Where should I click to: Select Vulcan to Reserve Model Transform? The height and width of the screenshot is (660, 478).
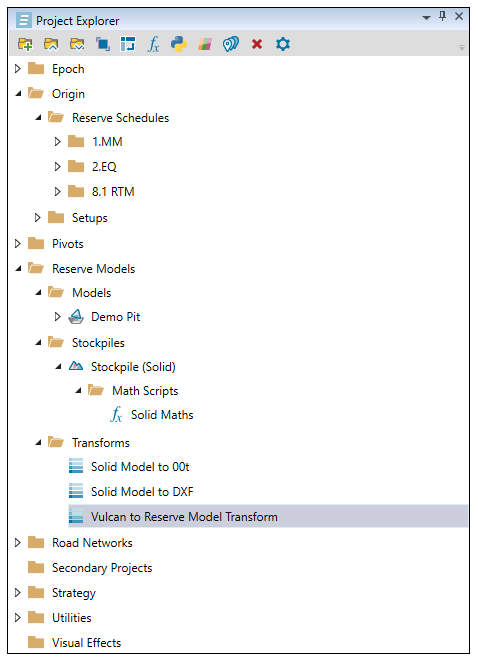point(268,516)
